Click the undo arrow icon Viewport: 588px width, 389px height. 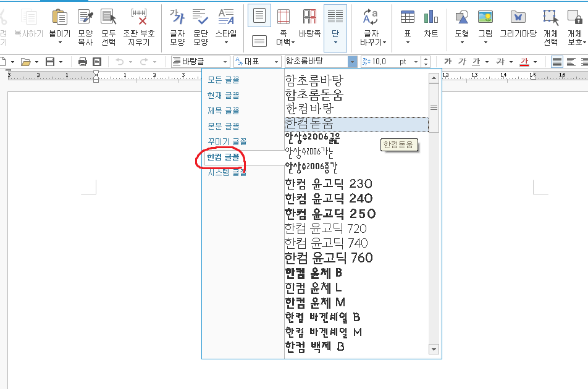[x=120, y=62]
